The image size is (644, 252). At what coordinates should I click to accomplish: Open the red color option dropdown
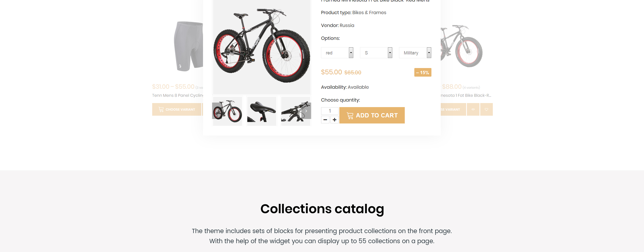pyautogui.click(x=337, y=53)
